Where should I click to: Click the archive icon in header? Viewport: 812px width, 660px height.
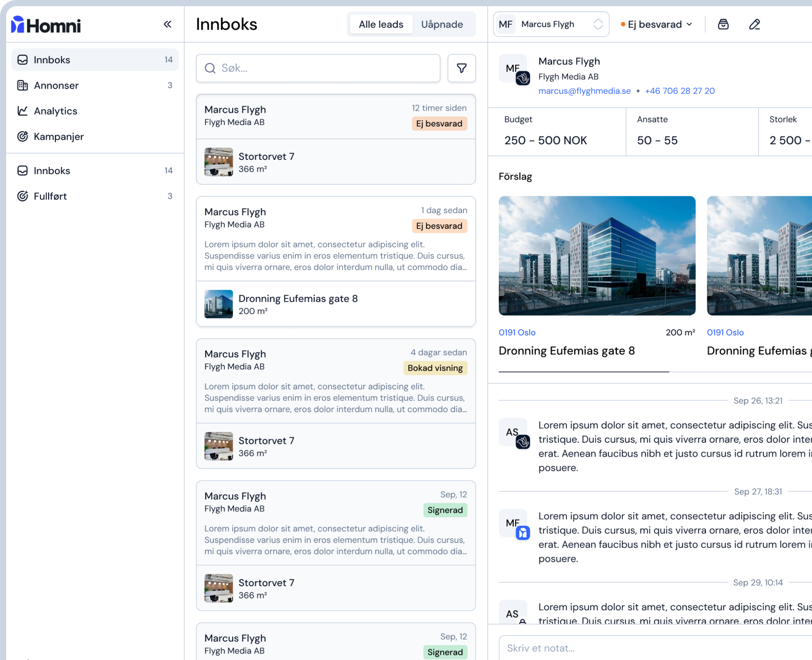pyautogui.click(x=723, y=24)
